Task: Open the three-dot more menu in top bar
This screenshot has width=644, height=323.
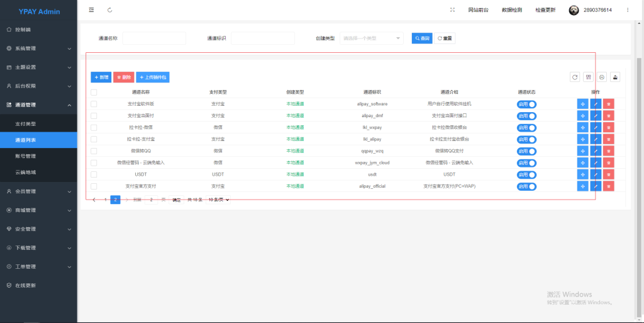Action: pyautogui.click(x=628, y=10)
